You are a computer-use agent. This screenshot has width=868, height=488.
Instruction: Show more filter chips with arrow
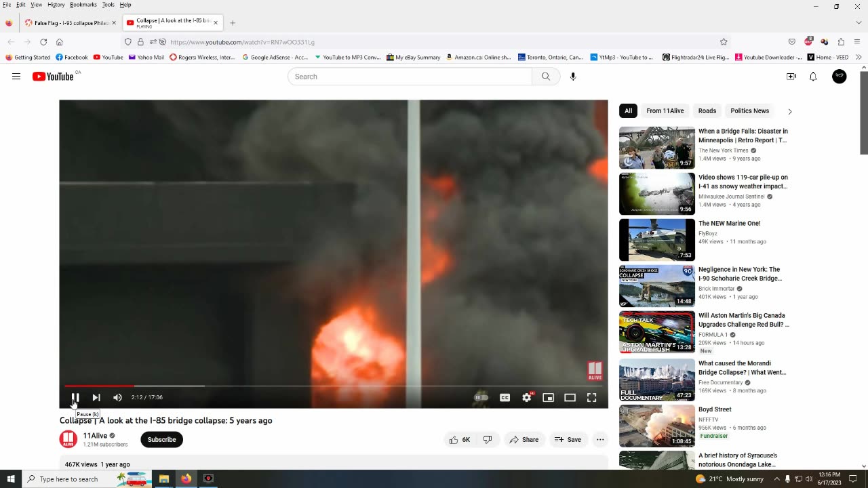pyautogui.click(x=789, y=111)
